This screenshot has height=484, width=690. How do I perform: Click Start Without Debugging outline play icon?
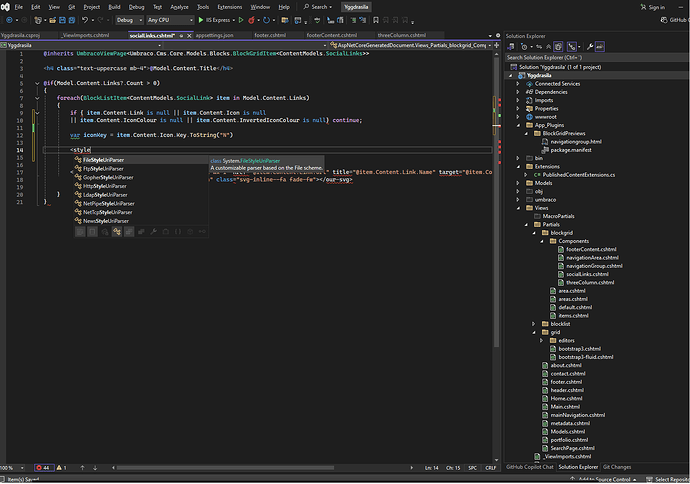tap(241, 20)
